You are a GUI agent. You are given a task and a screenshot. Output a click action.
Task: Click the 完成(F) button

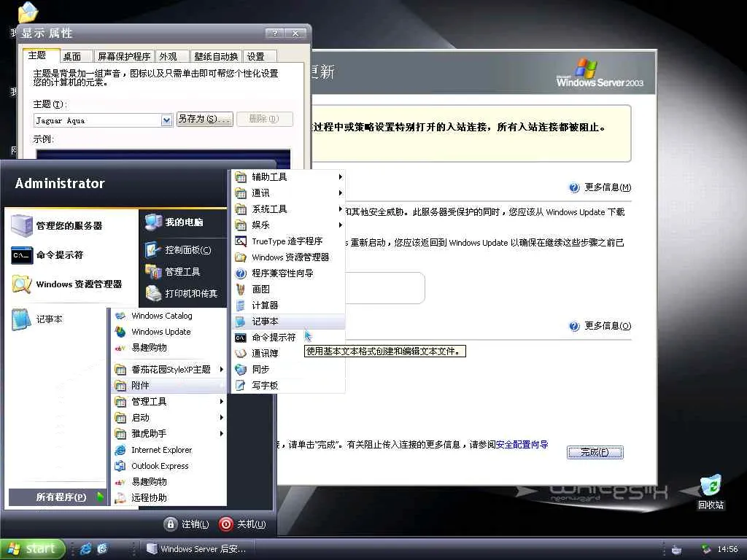[595, 452]
